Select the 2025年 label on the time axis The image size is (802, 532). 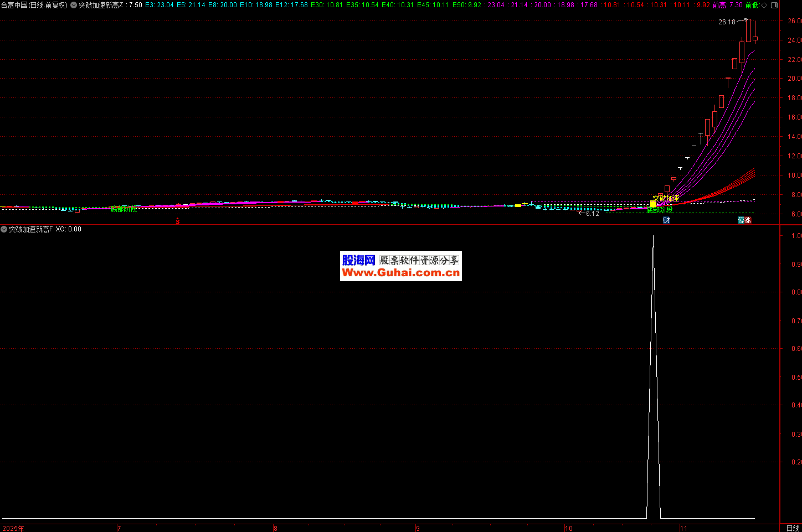click(x=13, y=528)
